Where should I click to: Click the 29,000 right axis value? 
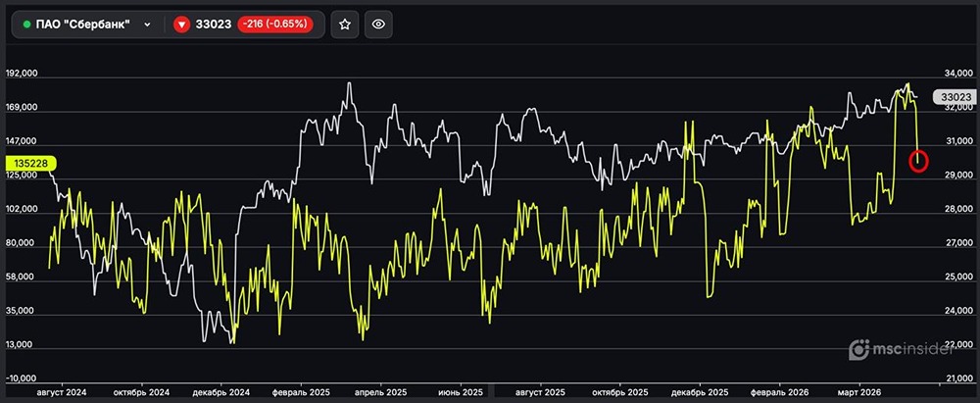(956, 176)
